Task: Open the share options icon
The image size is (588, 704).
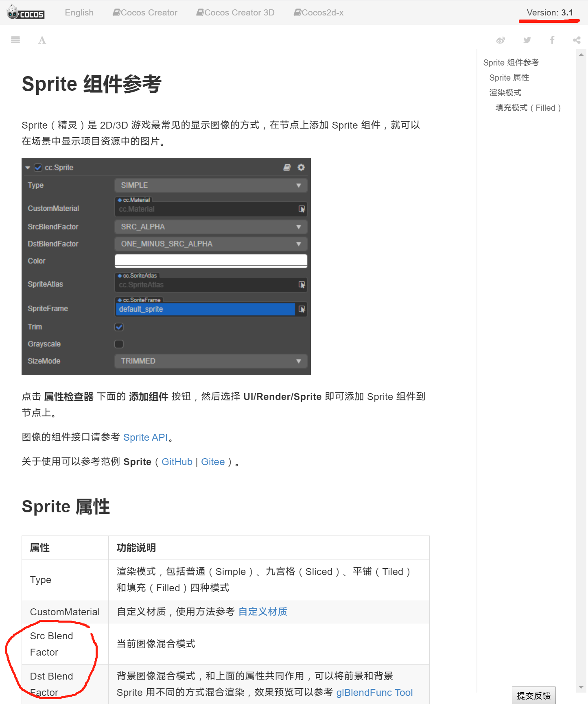Action: click(577, 40)
